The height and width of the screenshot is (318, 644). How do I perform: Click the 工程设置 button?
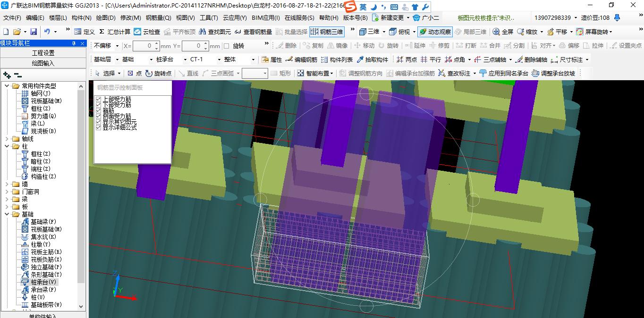(x=43, y=53)
